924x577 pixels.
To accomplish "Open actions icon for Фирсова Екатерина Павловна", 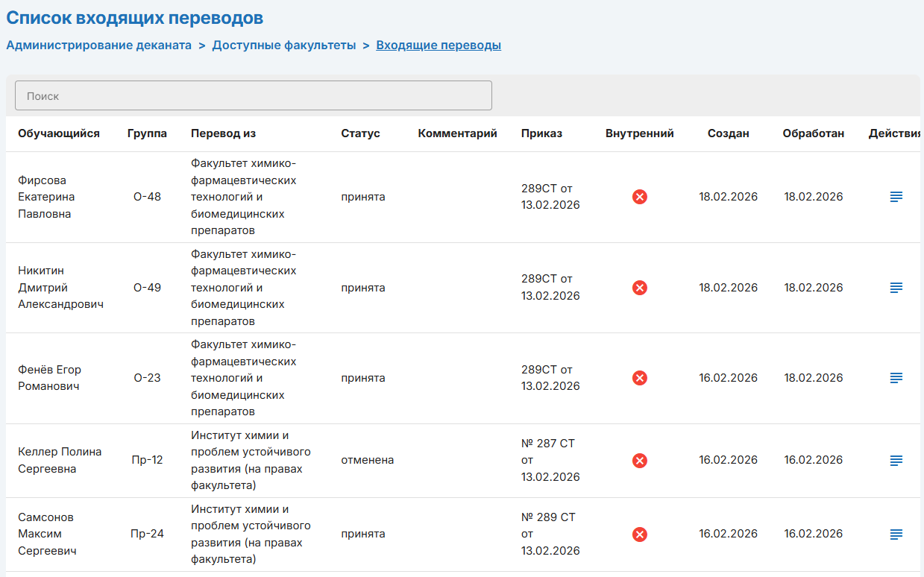I will [896, 197].
